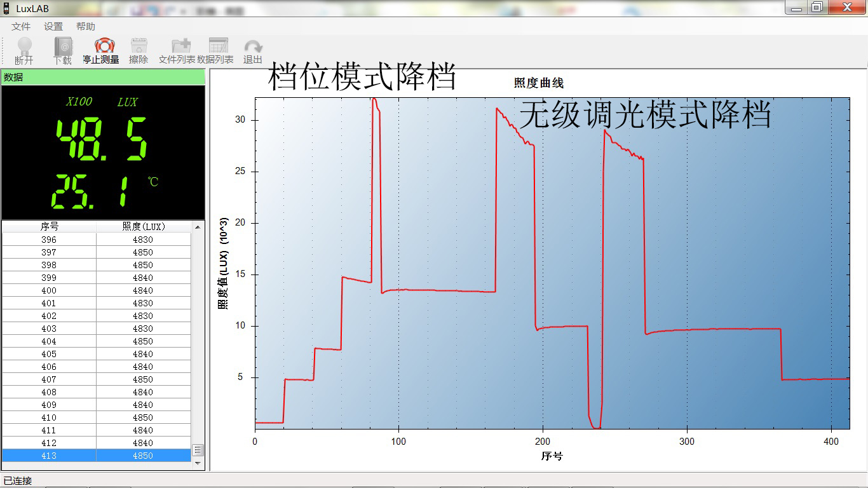
Task: Select data row 412
Action: click(97, 443)
